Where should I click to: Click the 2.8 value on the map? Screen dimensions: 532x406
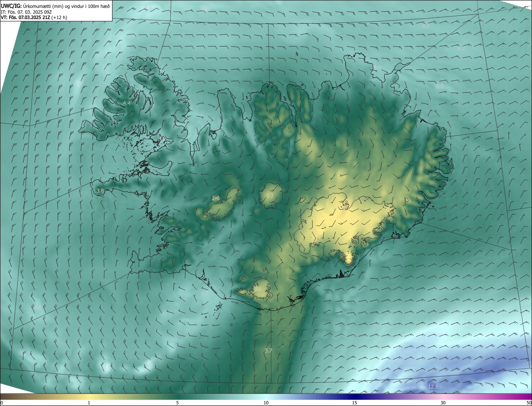pos(216,198)
